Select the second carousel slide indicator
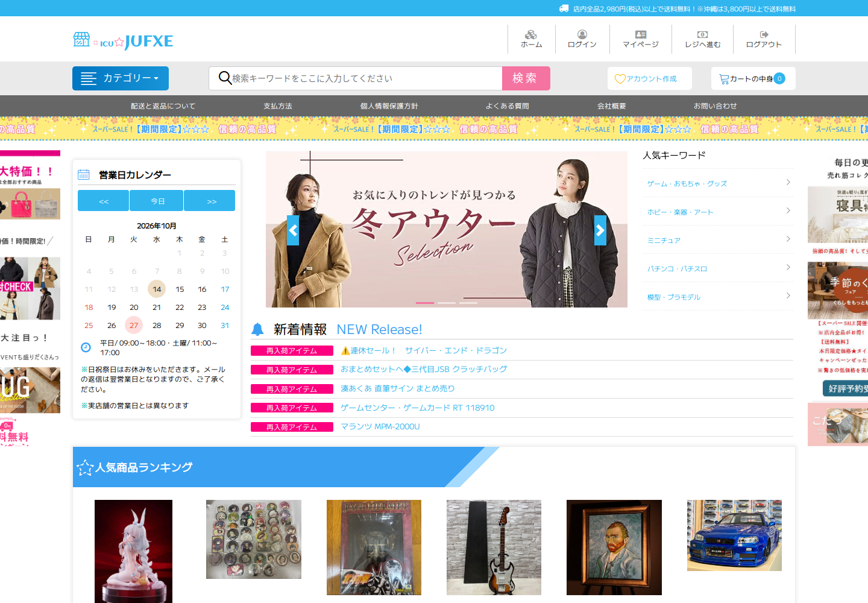The width and height of the screenshot is (868, 603). (x=447, y=303)
